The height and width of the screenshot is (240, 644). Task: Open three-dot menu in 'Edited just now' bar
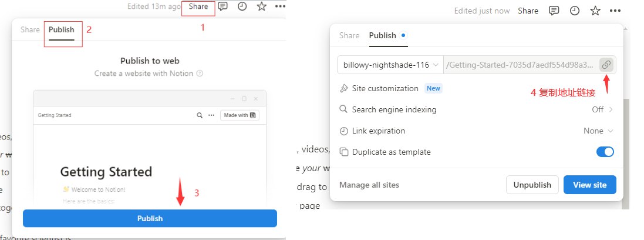tap(615, 11)
